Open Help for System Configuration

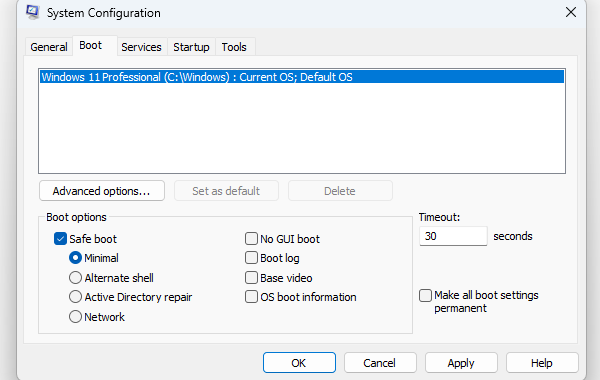tap(542, 363)
